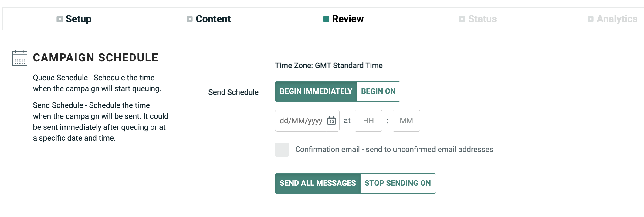
Task: Click the MM minutes input field
Action: (x=406, y=121)
